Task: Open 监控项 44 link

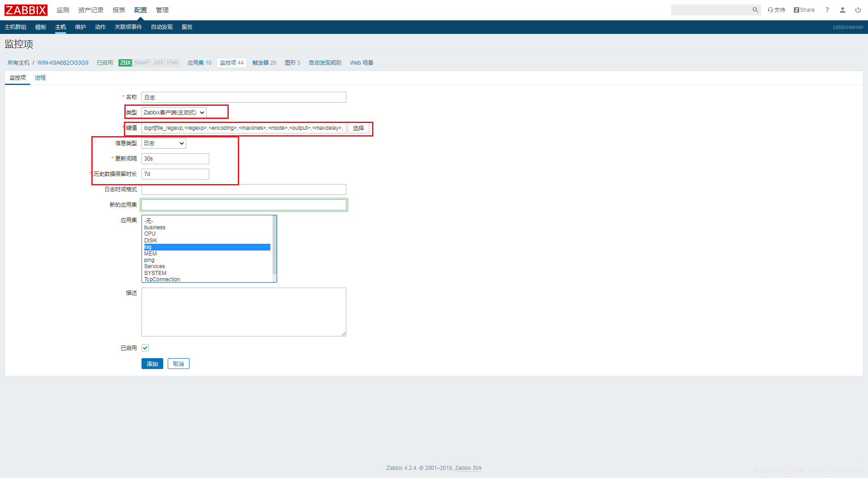Action: 232,63
